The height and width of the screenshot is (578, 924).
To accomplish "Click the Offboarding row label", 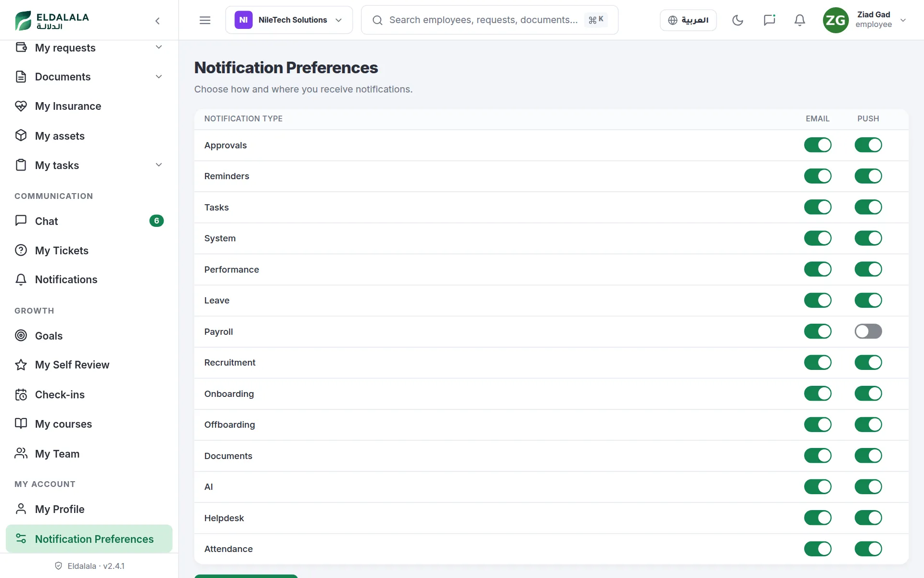I will [230, 425].
